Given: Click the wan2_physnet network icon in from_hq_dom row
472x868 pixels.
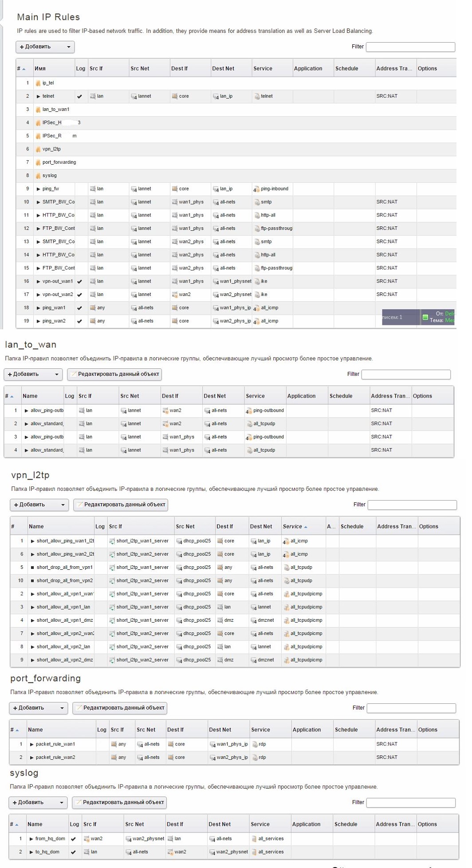Looking at the screenshot, I should (x=128, y=839).
